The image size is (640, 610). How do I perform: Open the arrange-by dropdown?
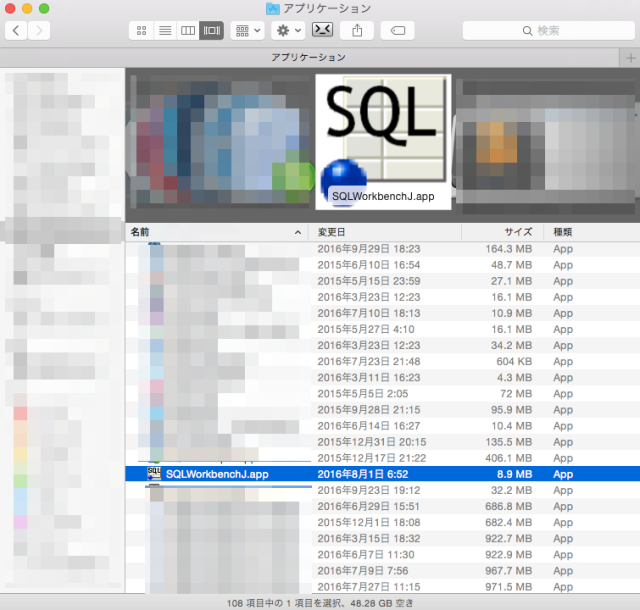pyautogui.click(x=247, y=31)
